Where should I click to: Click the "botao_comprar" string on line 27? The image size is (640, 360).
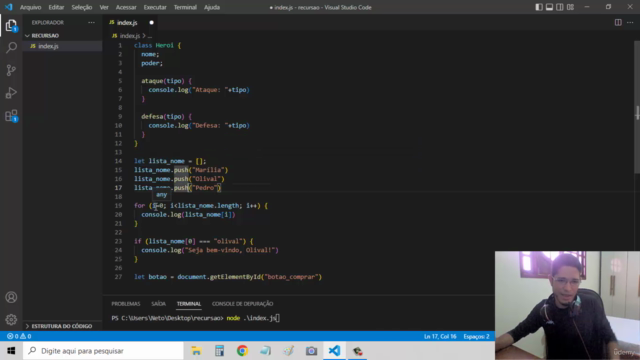click(291, 277)
